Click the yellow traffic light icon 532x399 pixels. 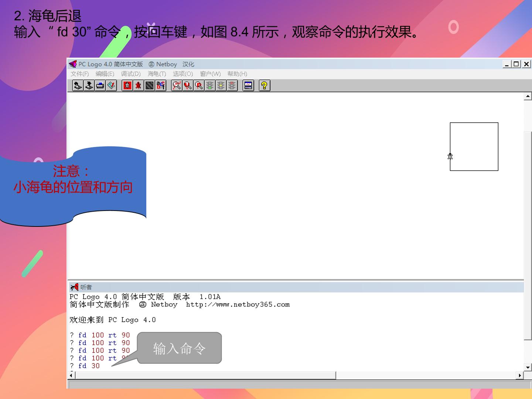coord(221,86)
